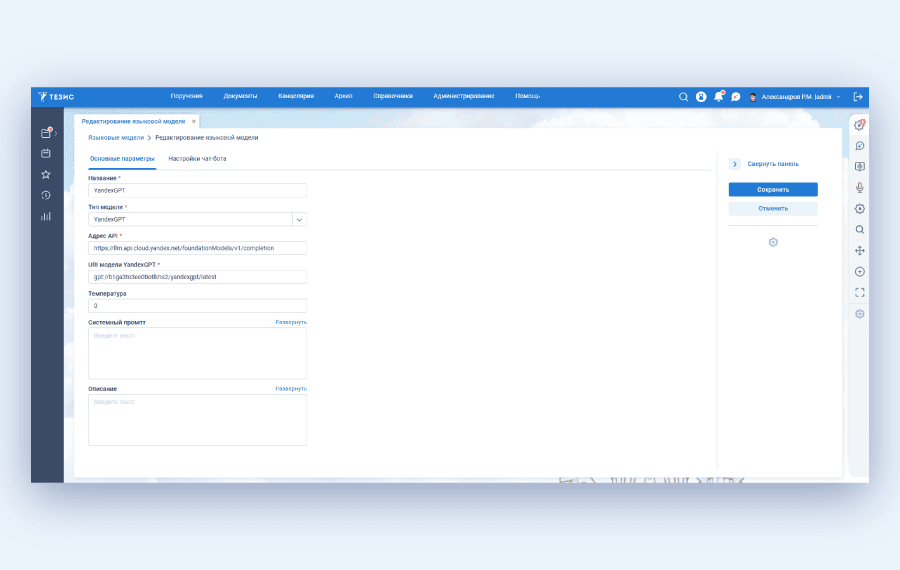Open the Помощь menu
Image resolution: width=900 pixels, height=570 pixels.
[527, 96]
